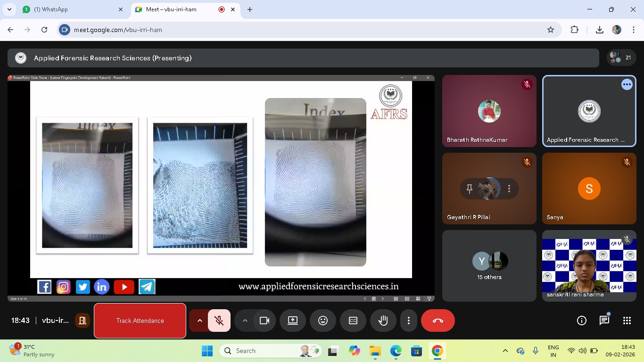644x362 pixels.
Task: Open the Chrome extensions menu
Action: point(574,30)
